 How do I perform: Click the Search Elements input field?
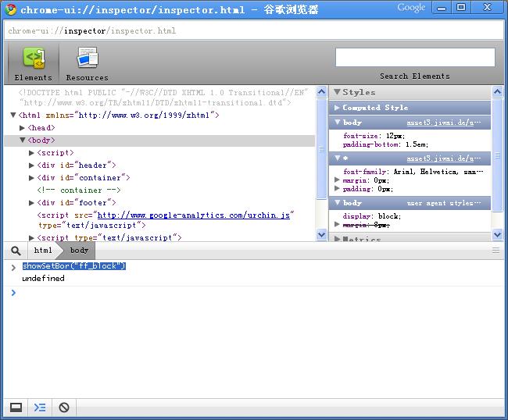(x=415, y=58)
